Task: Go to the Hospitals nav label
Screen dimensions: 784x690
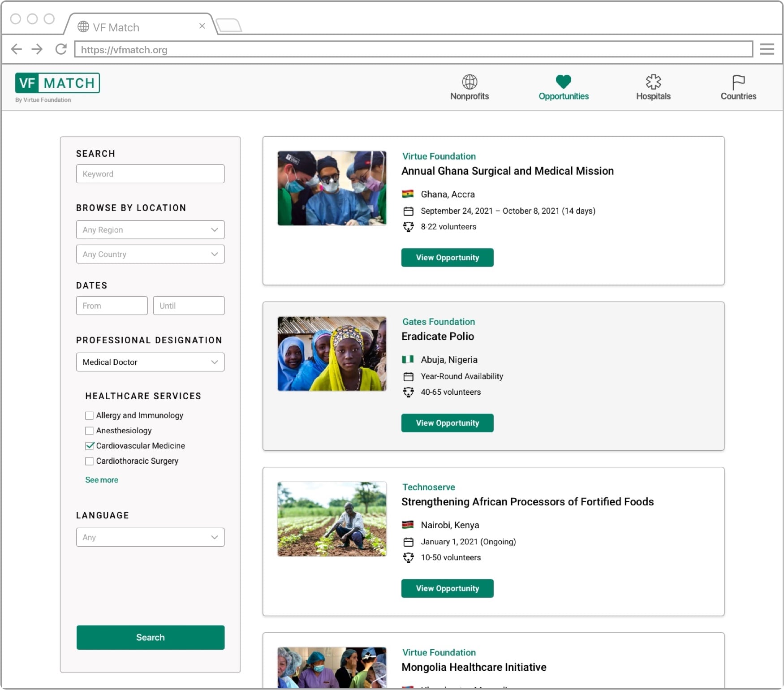Action: pos(653,96)
